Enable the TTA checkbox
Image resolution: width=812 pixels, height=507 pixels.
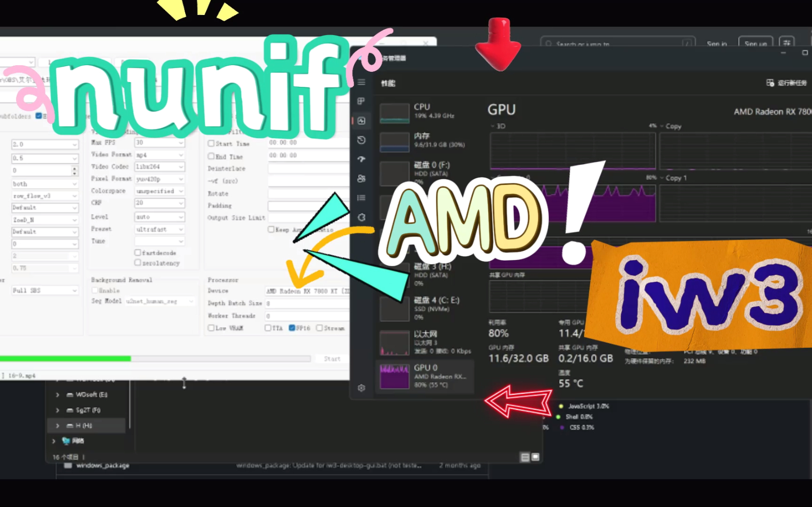coord(268,328)
